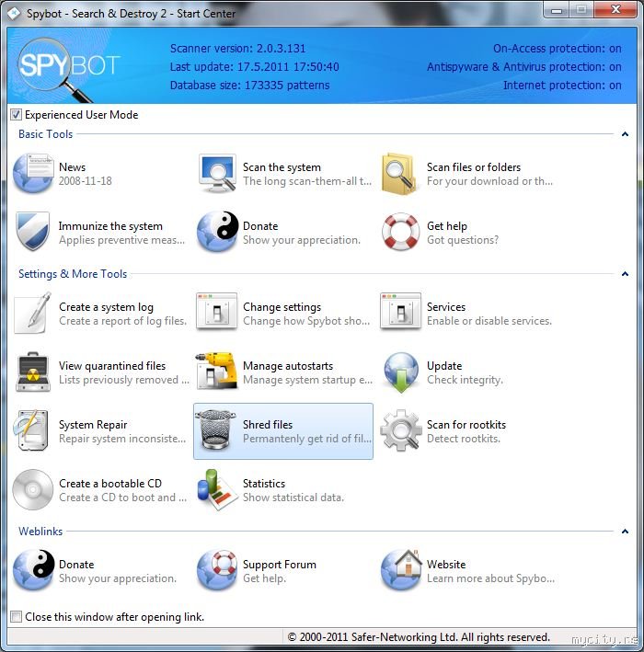
Task: Click the View quarantined files briefcase icon
Action: click(33, 372)
